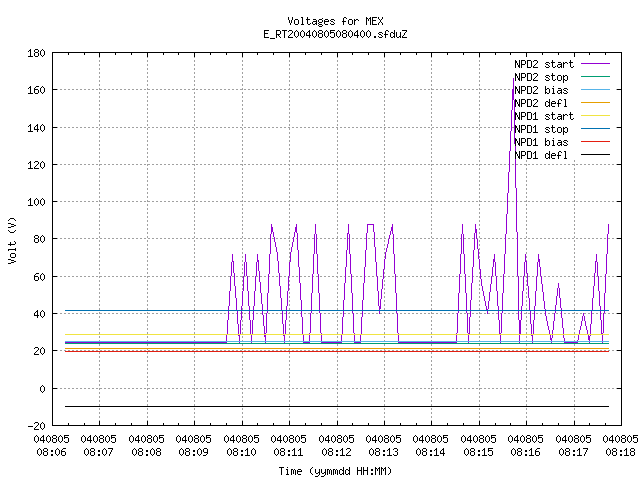Click the black NPD1 defl legend line sample
The height and width of the screenshot is (480, 640).
[595, 155]
